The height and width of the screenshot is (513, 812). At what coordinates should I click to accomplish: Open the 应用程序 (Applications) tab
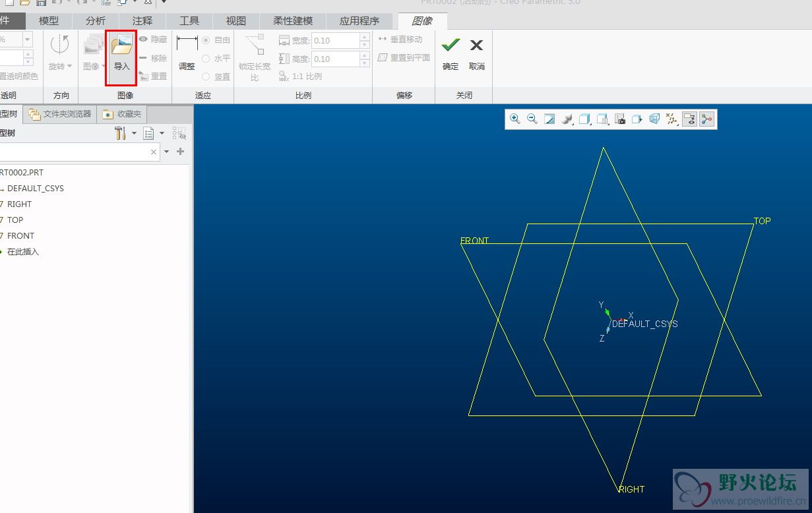click(x=359, y=21)
